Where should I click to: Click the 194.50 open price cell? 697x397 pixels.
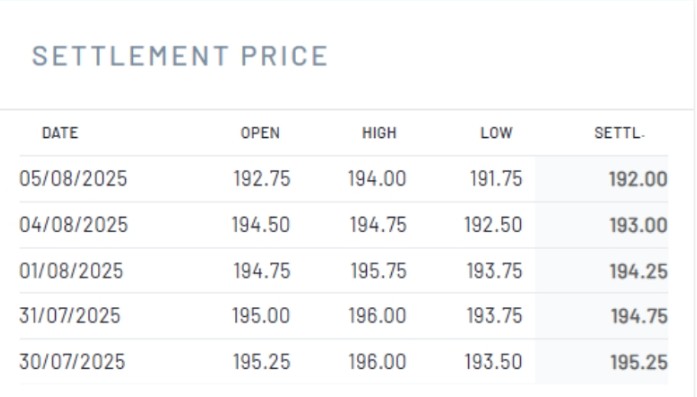(261, 225)
